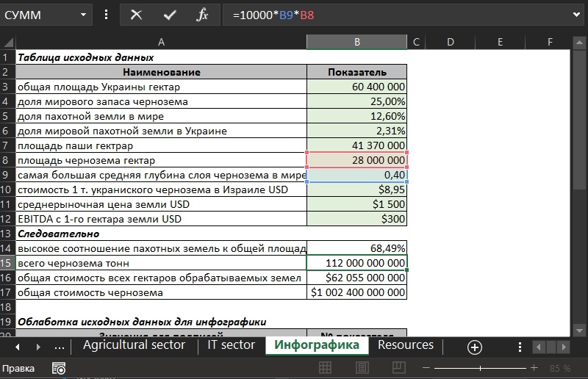Add a new sheet with plus icon

[x=475, y=347]
